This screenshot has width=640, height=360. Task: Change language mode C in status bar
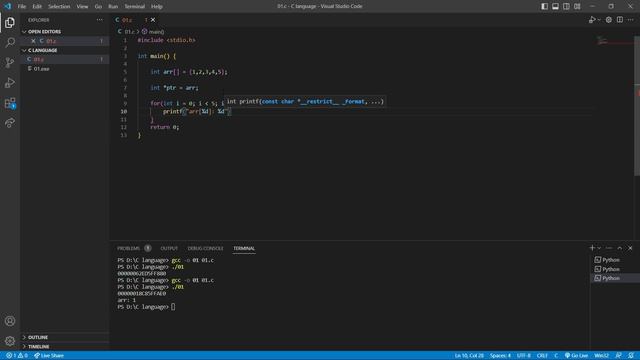(556, 356)
